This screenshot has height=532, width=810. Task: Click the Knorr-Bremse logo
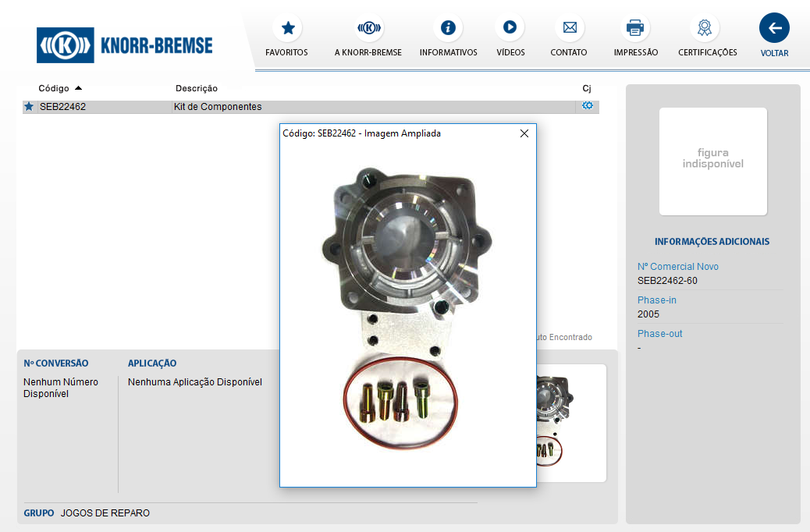pos(125,45)
